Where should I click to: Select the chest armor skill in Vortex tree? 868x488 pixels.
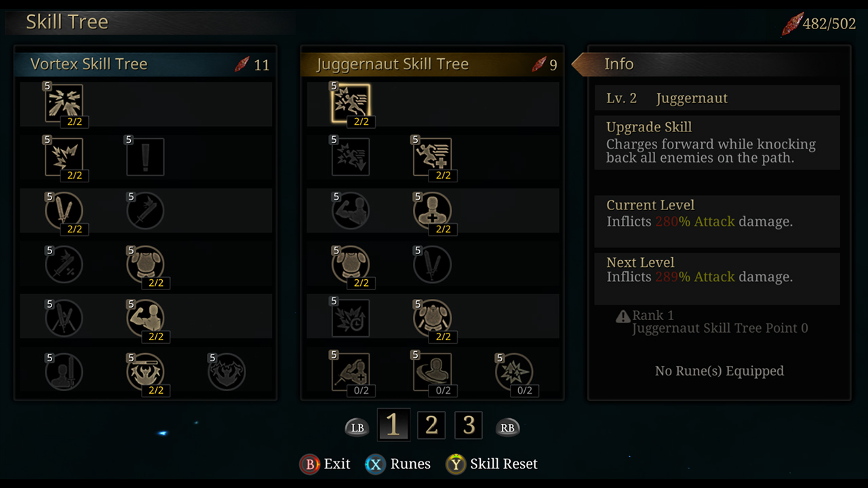tap(145, 264)
